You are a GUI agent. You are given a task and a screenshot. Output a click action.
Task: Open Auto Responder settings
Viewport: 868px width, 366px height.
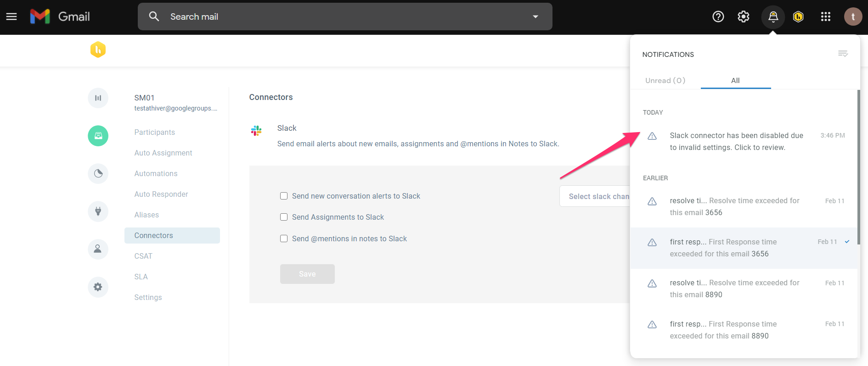(161, 194)
